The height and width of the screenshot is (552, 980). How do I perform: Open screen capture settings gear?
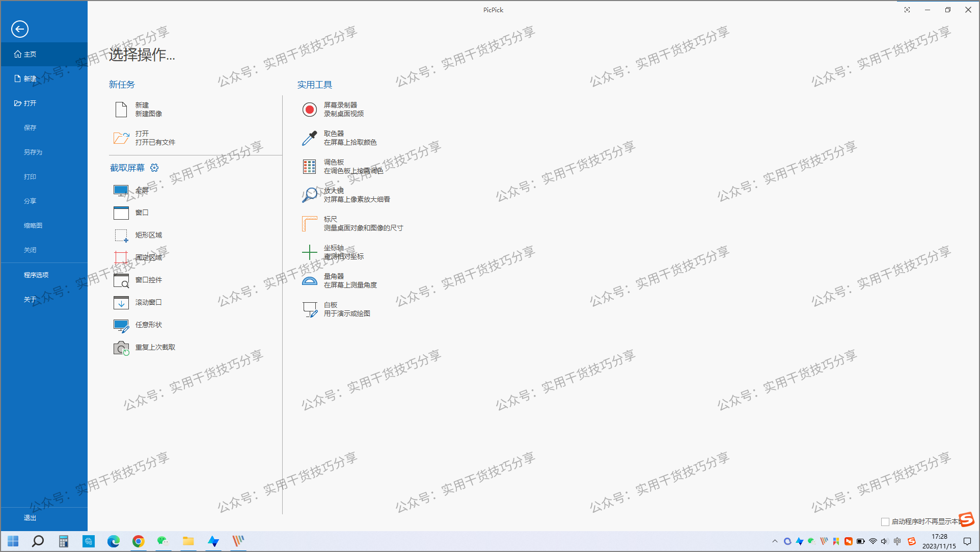[x=154, y=167]
